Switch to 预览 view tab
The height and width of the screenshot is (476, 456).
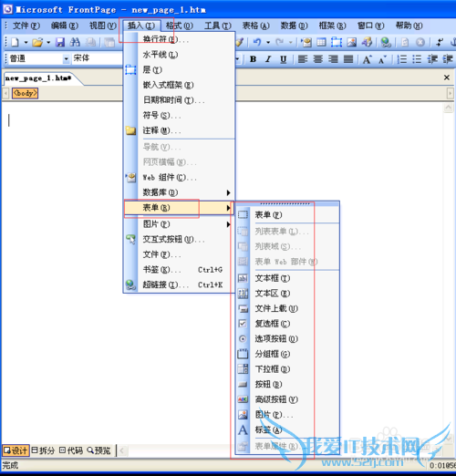98,450
